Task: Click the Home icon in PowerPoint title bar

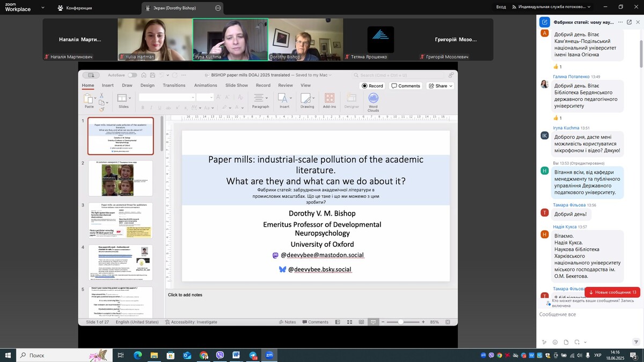Action: click(x=144, y=75)
